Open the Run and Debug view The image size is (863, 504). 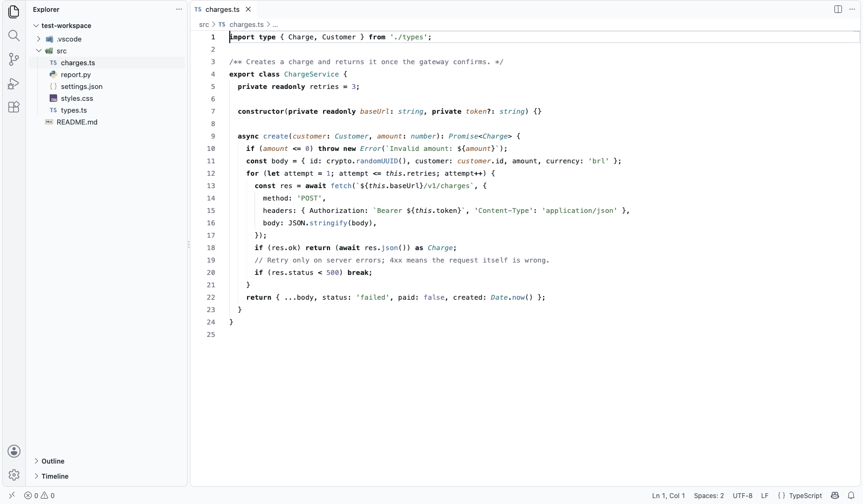click(x=14, y=83)
